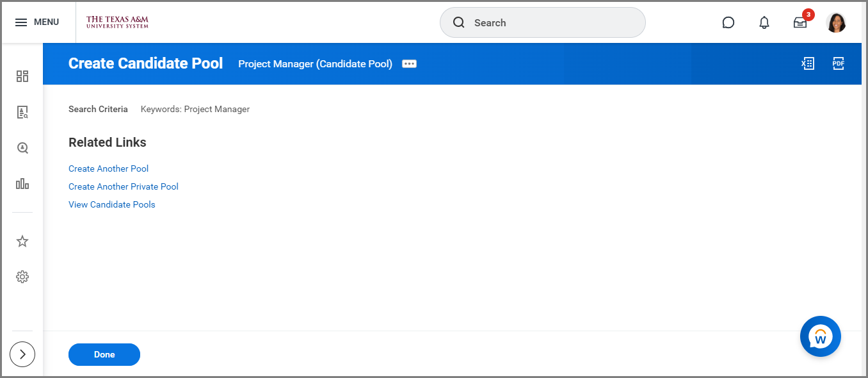868x378 pixels.
Task: Open the candidate search icon in sidebar
Action: (x=22, y=113)
